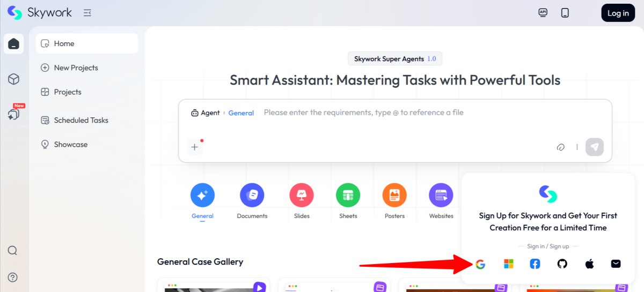Sign in using the email envelope icon
Screen dimensions: 644x292
pos(616,264)
